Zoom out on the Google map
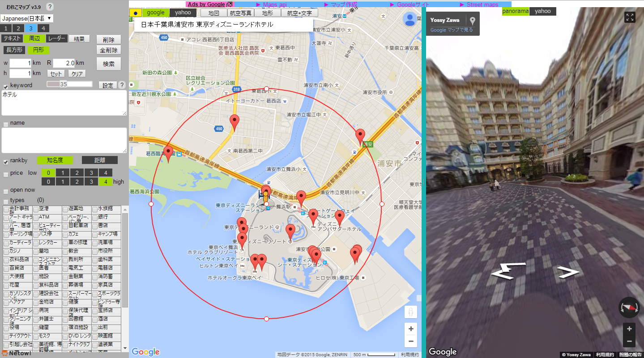This screenshot has height=358, width=644. coord(411,341)
